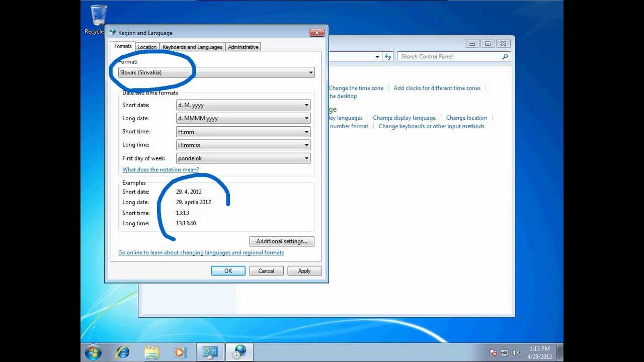
Task: Click 'Change keyboards or other input methods' link
Action: [431, 127]
